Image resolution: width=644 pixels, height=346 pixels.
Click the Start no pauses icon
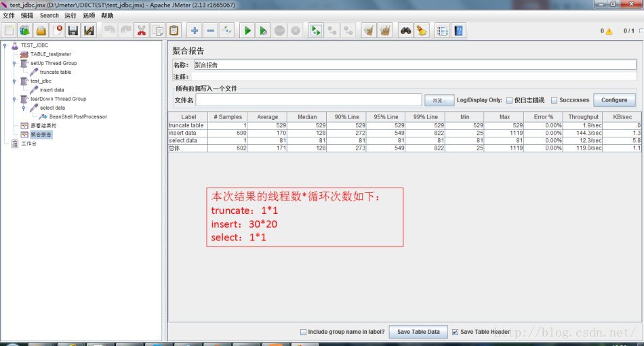point(263,30)
